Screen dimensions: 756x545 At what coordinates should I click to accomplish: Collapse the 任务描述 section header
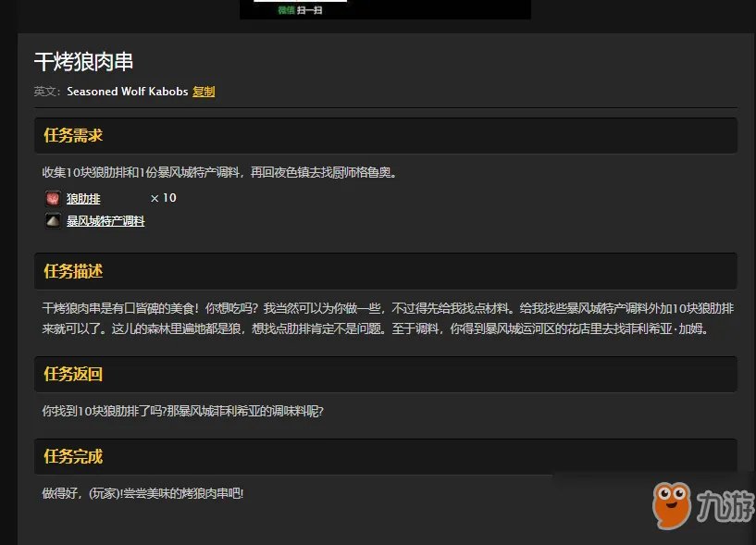click(74, 271)
